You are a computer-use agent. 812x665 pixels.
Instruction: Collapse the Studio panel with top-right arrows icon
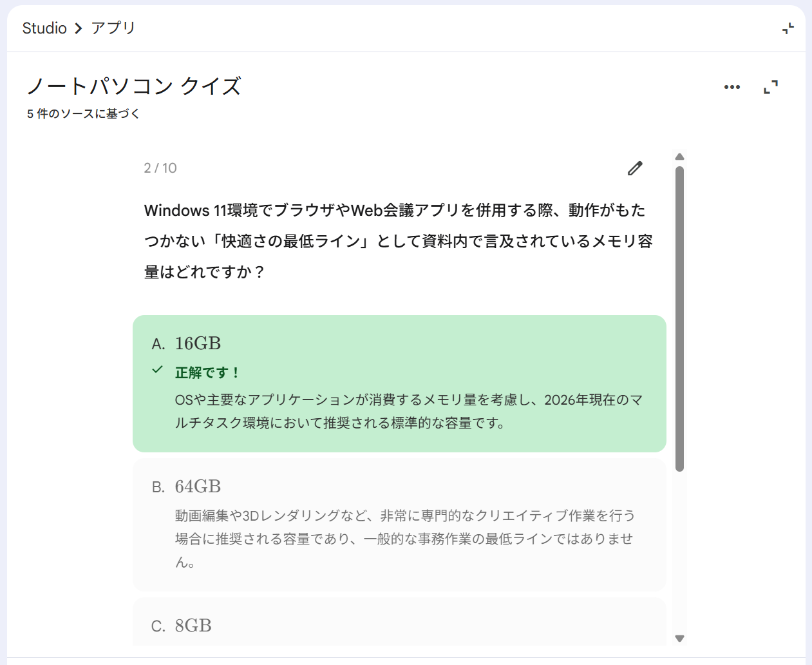coord(788,28)
